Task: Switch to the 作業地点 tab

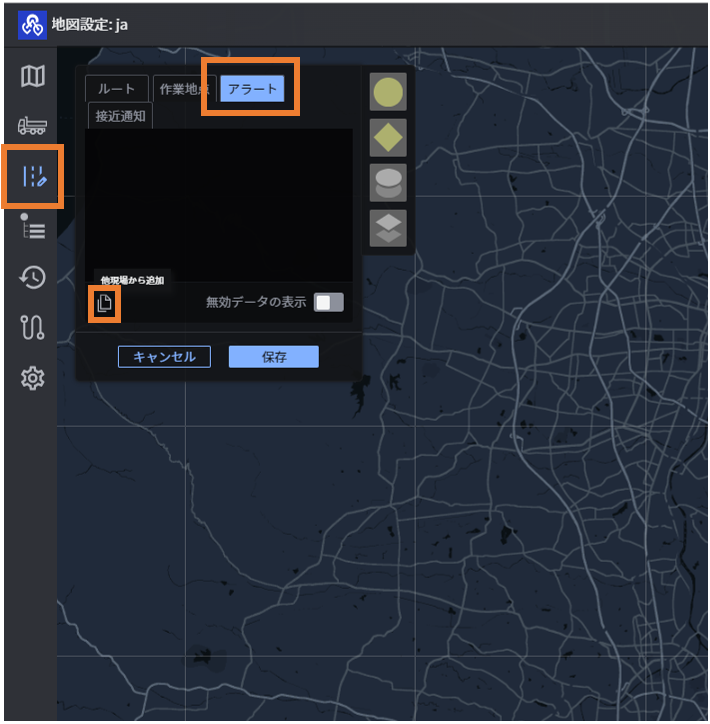Action: 184,89
